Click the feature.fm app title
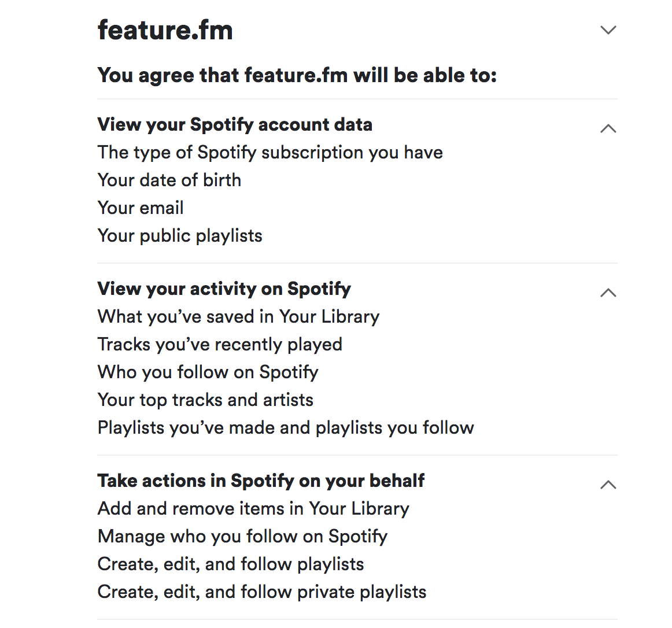672x628 pixels. (165, 30)
